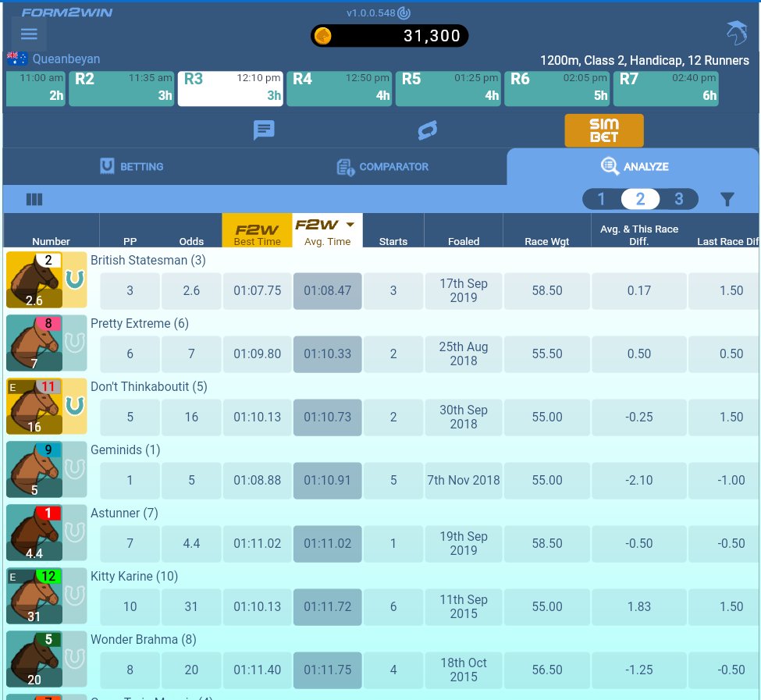Viewport: 761px width, 700px height.
Task: Click Astunner (7) name
Action: (x=124, y=513)
